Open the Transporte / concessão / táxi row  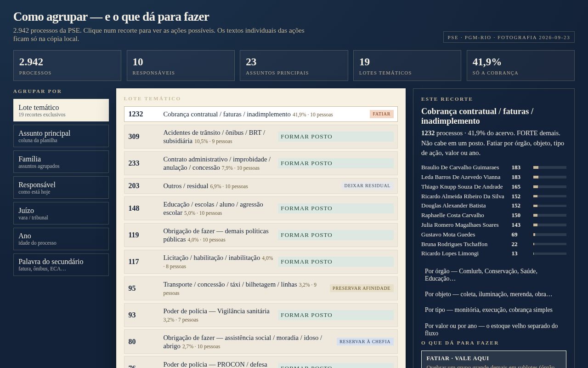(x=260, y=288)
